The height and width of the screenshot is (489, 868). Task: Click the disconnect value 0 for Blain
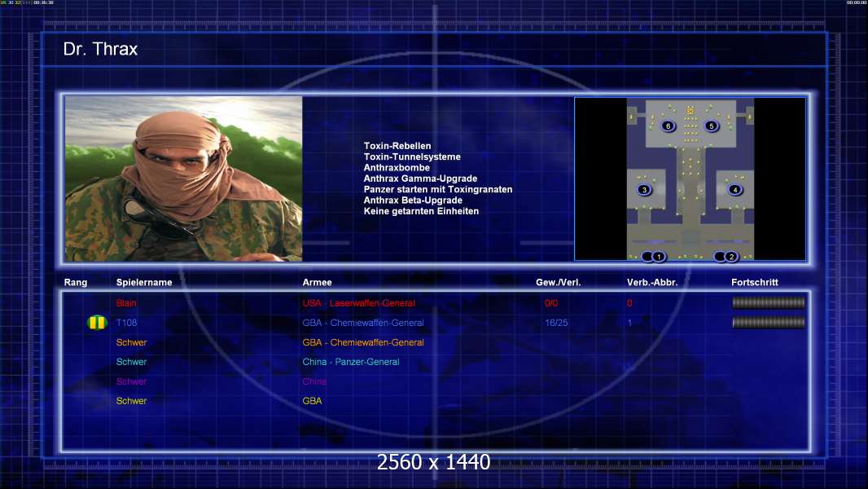(x=629, y=303)
